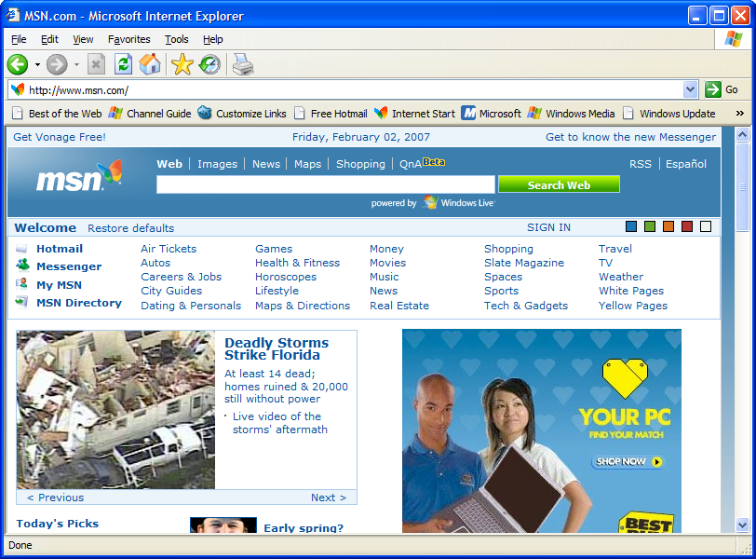
Task: Open the Español link
Action: pyautogui.click(x=685, y=164)
